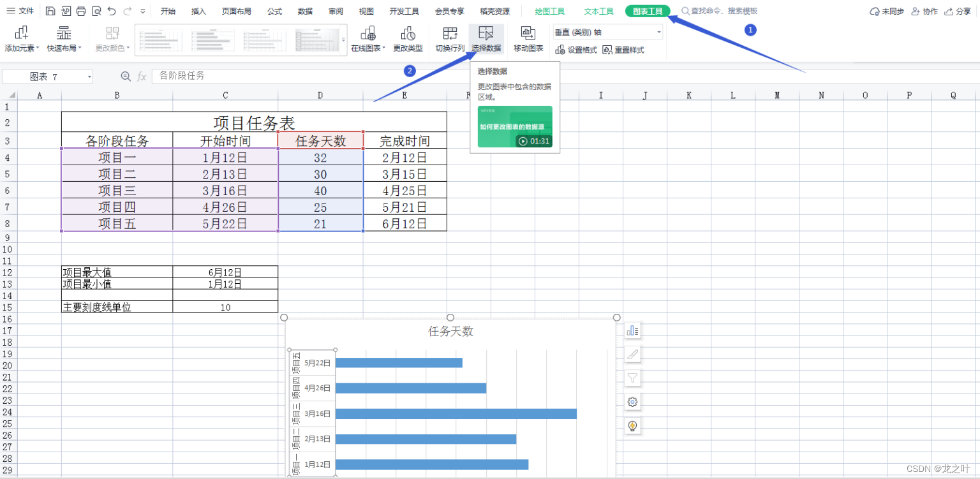Click the 3月16日 bar in the chart
Viewport: 980px width, 479px height.
pos(456,413)
